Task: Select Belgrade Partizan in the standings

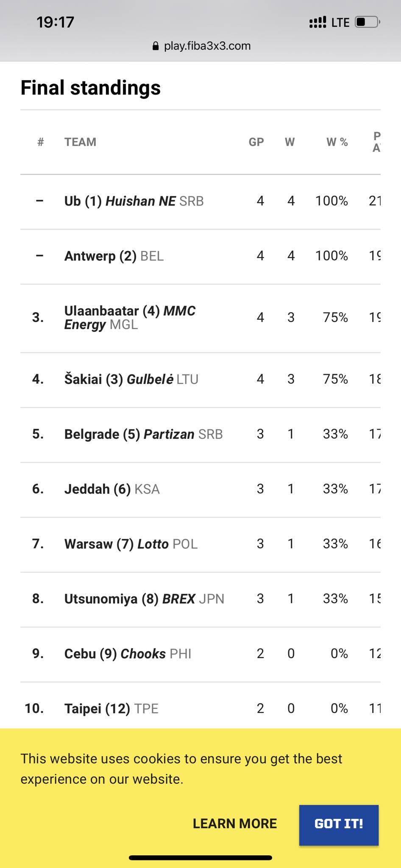Action: point(143,434)
